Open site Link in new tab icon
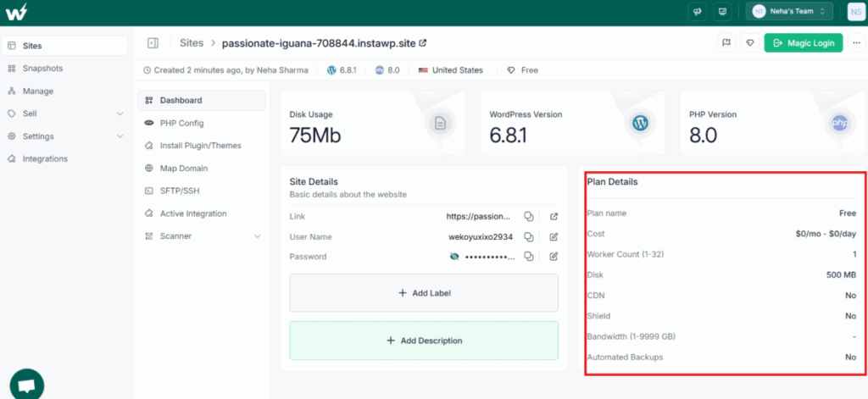This screenshot has height=399, width=868. 554,216
